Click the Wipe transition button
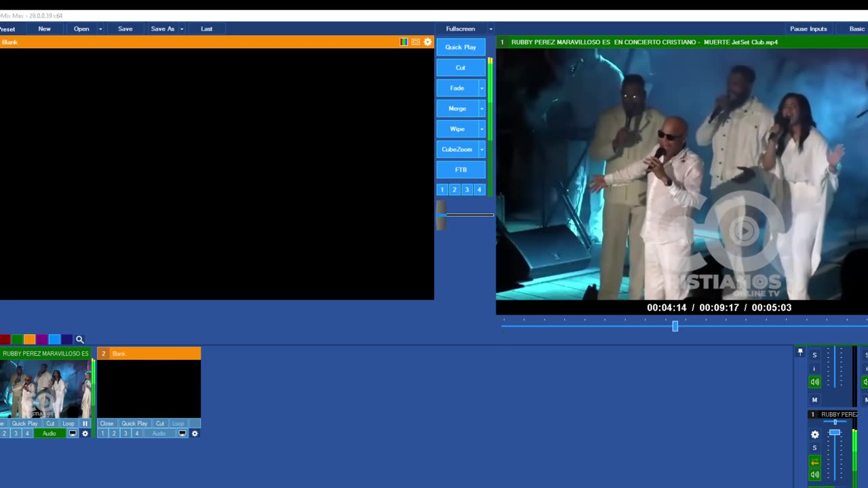The width and height of the screenshot is (868, 488). coord(458,129)
